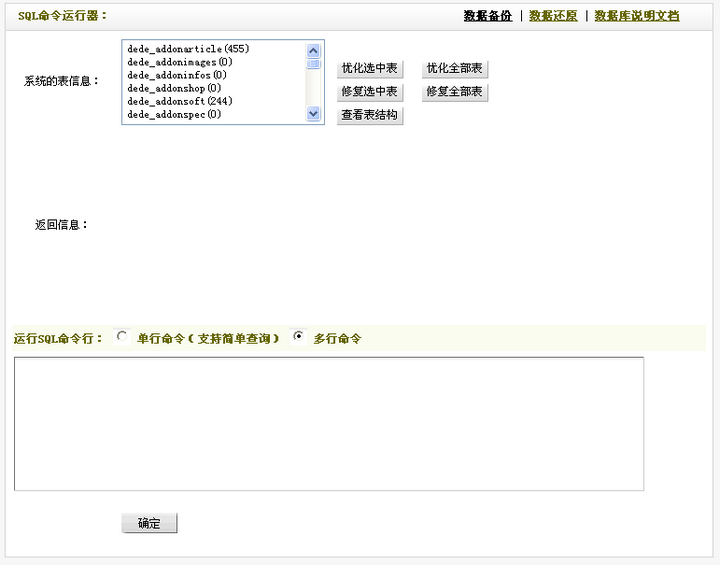Click the 修复全部表 button
Screen dimensions: 720x565
(454, 92)
